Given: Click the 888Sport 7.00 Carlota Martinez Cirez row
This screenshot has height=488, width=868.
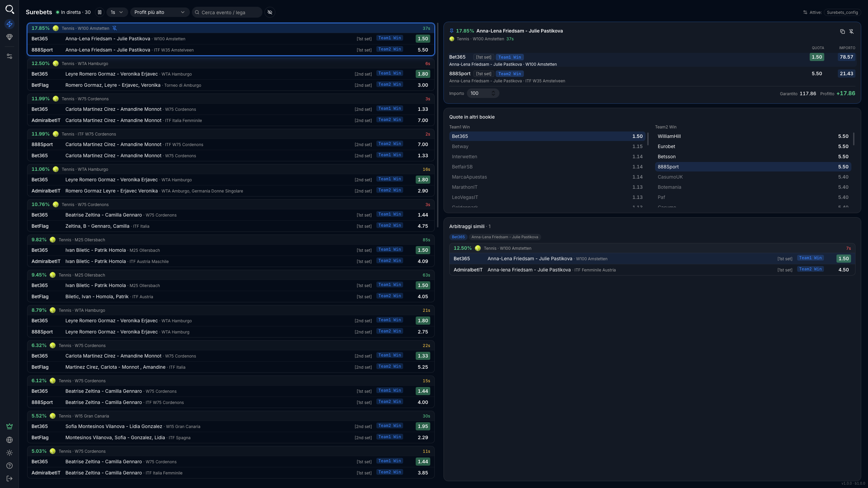Looking at the screenshot, I should coord(231,144).
